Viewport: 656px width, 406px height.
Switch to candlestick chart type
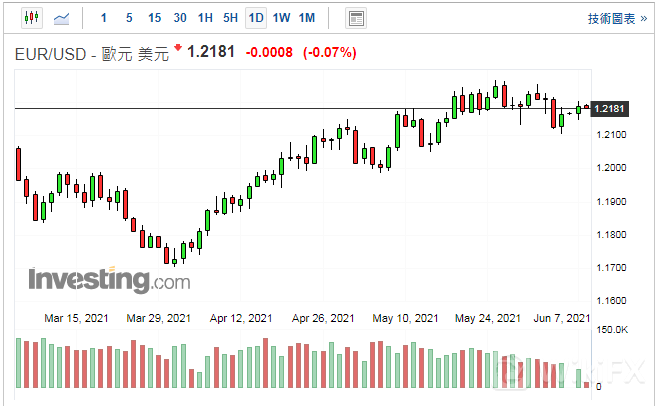[x=29, y=18]
